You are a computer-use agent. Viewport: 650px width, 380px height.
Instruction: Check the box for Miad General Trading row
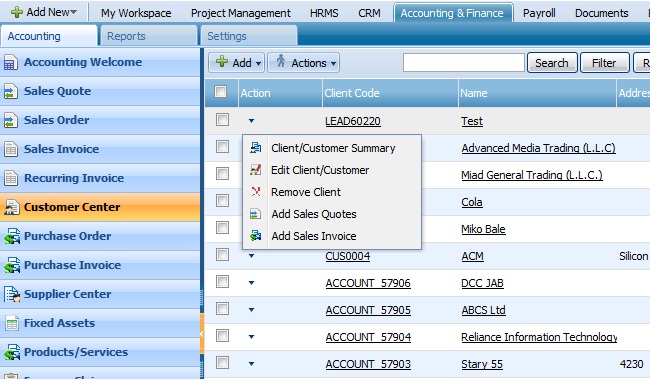222,173
